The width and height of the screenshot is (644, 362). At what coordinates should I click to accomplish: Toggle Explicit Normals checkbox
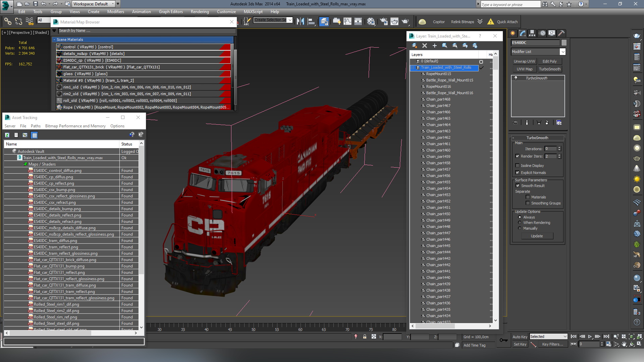pyautogui.click(x=517, y=173)
